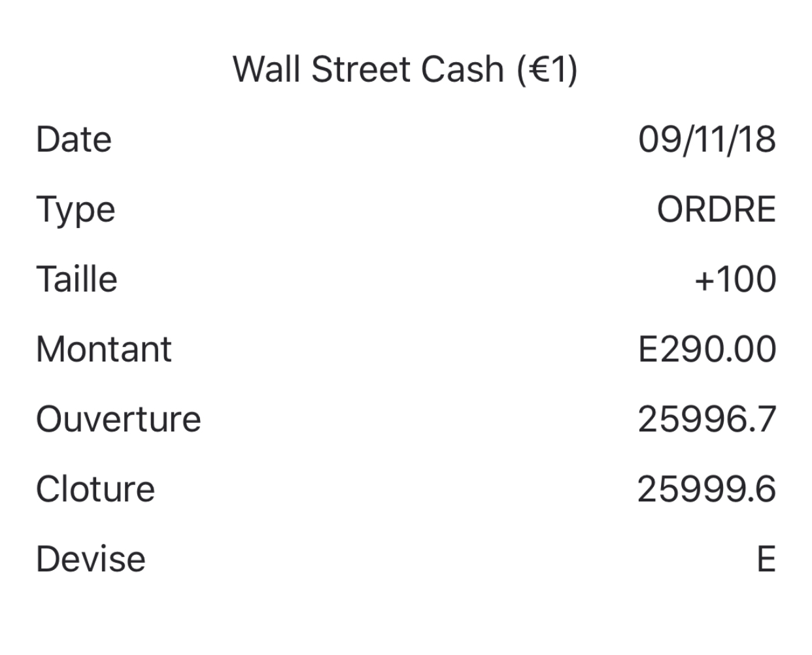Select the Montant label
Image resolution: width=812 pixels, height=655 pixels.
[104, 349]
